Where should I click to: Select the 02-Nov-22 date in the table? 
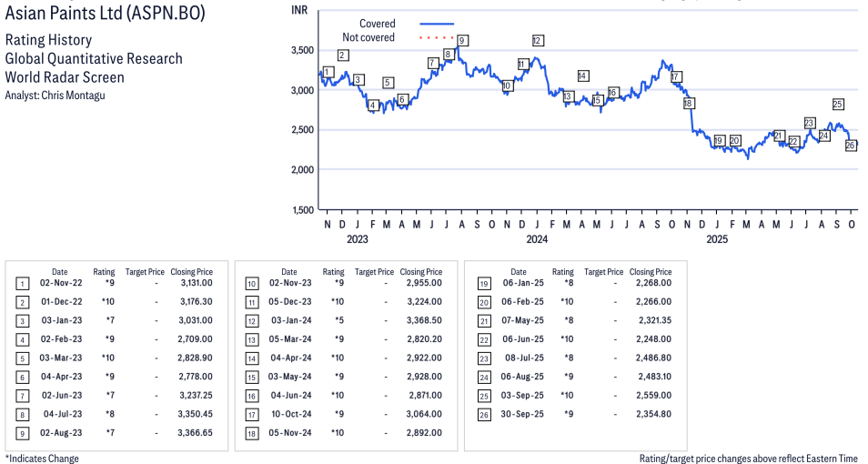tap(59, 283)
